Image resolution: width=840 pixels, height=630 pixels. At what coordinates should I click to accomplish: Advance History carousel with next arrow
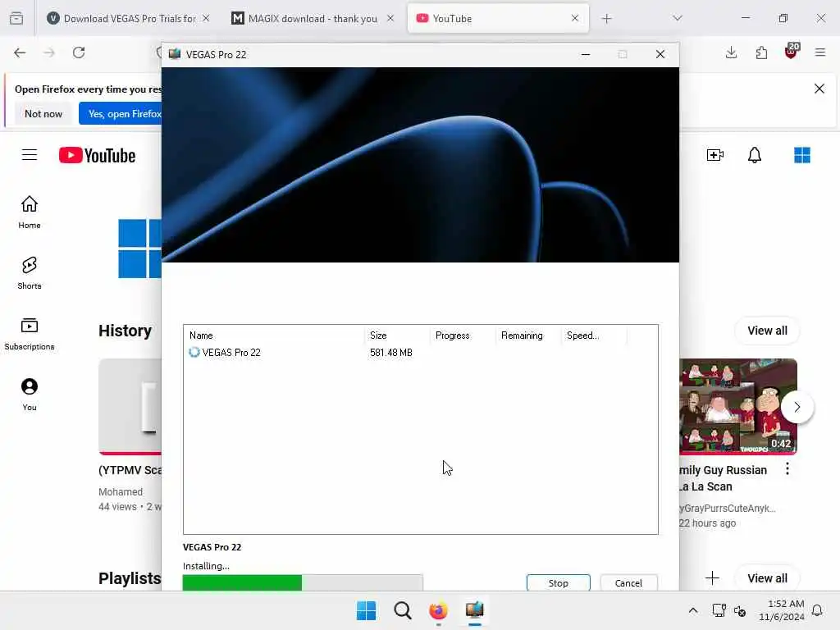797,407
